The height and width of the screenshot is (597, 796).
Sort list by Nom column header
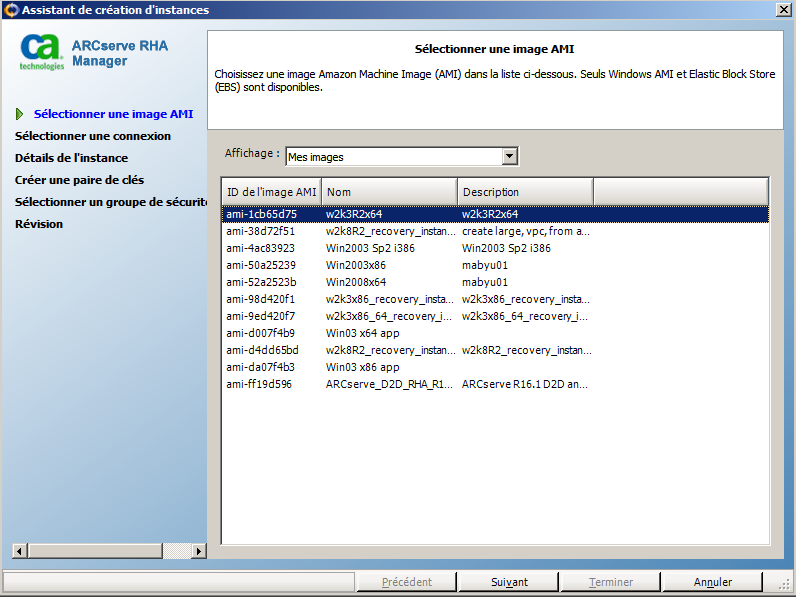point(389,192)
